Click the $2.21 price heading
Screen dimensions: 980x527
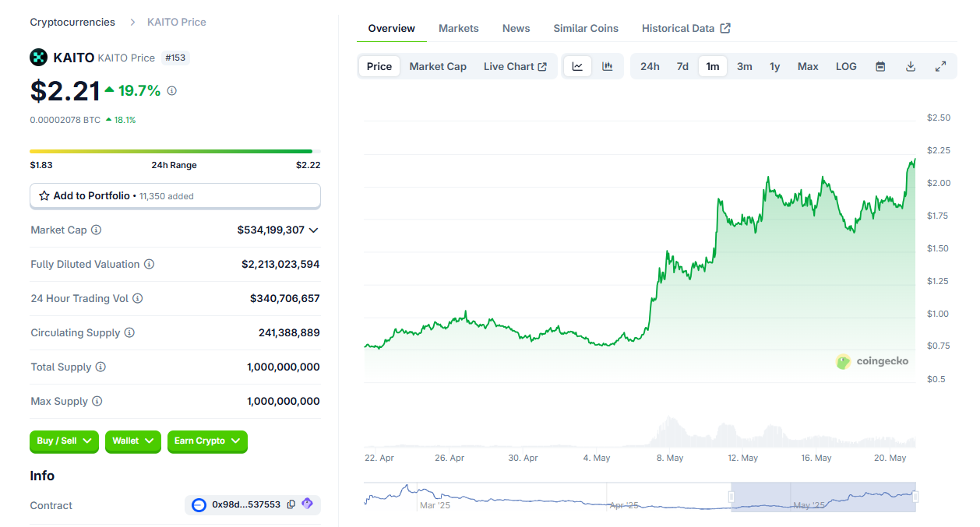point(65,91)
